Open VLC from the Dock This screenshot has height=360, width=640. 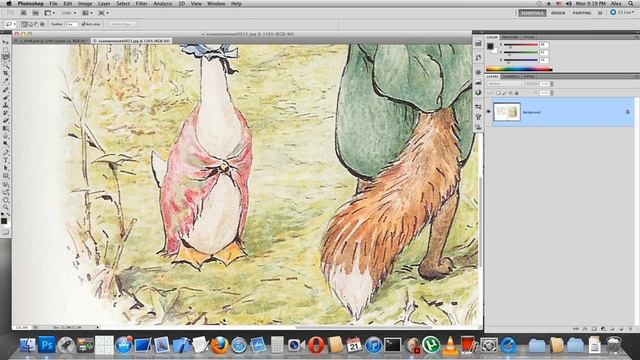pos(450,345)
